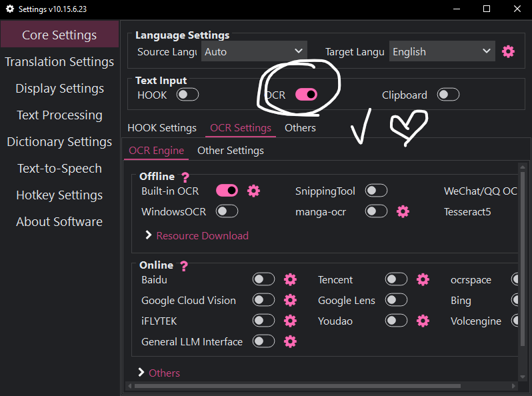Open manga-ocr gear settings
This screenshot has width=532, height=396.
(x=403, y=211)
